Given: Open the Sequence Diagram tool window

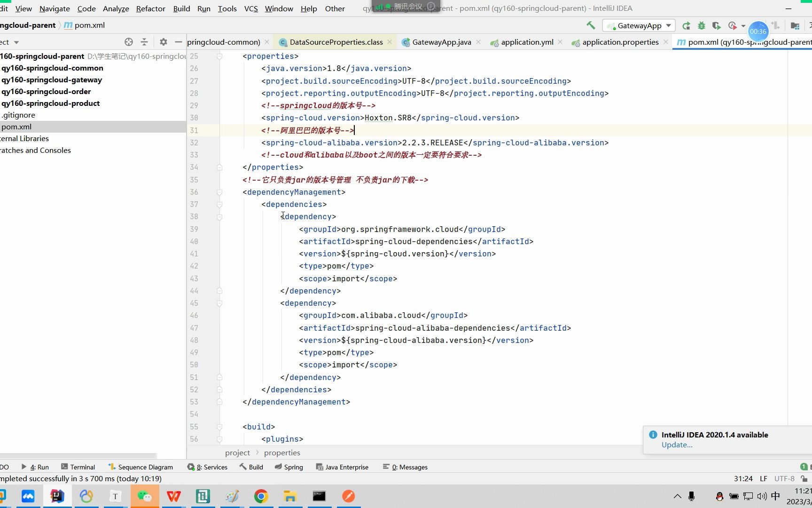Looking at the screenshot, I should click(x=141, y=467).
